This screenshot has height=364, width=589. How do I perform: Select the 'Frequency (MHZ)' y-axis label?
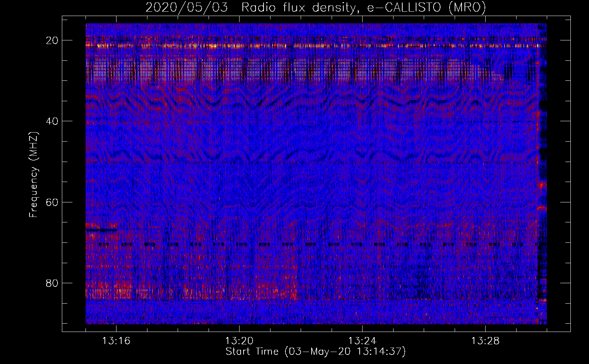[33, 175]
